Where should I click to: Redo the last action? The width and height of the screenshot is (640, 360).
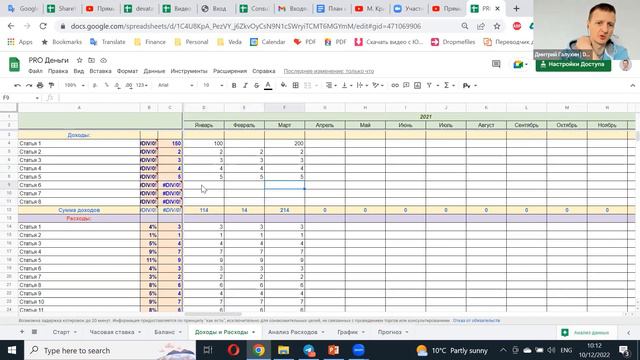point(29,85)
